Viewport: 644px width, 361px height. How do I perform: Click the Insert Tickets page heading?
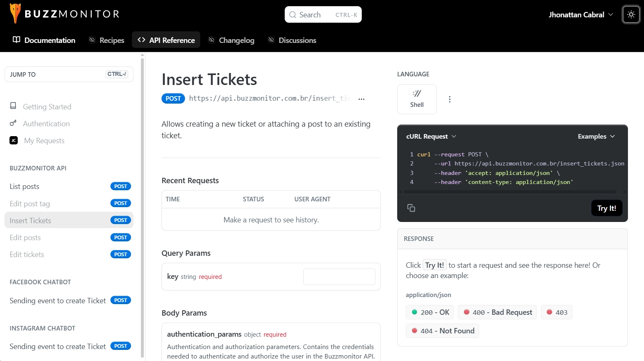tap(209, 80)
